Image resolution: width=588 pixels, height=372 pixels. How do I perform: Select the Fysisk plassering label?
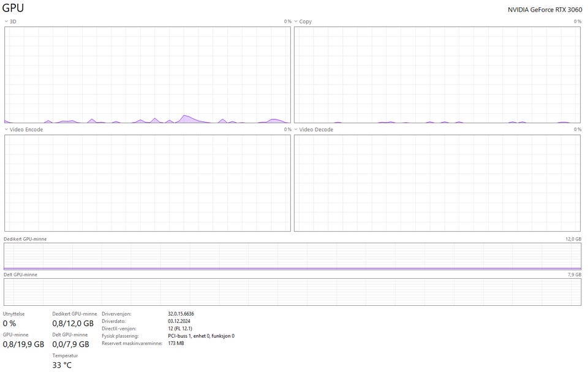pos(120,336)
